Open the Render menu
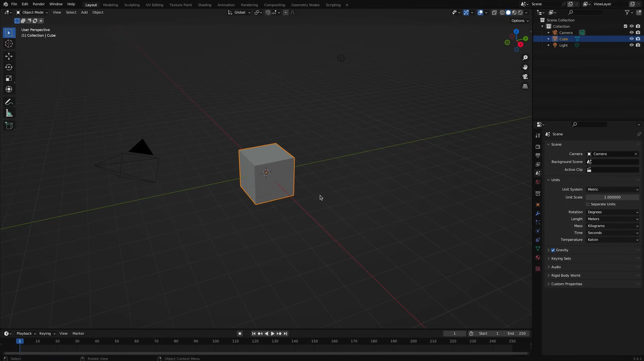Viewport: 644px width, 361px height. tap(38, 5)
